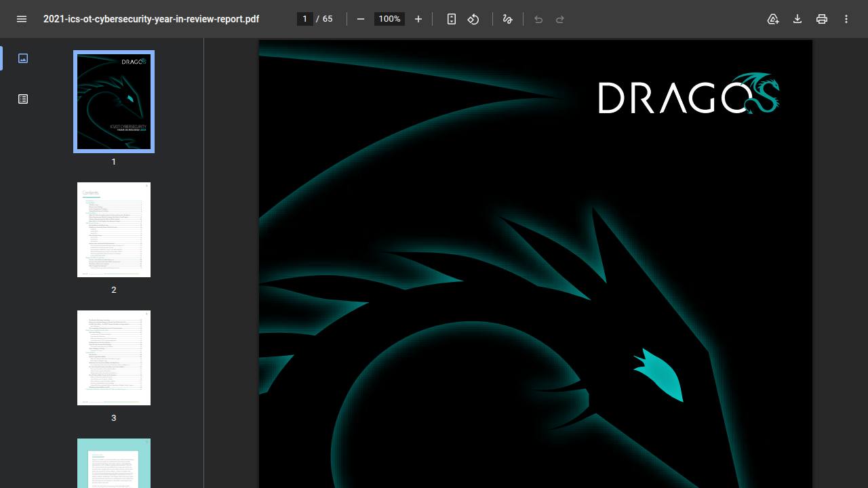Zoom in with the plus button

click(418, 19)
